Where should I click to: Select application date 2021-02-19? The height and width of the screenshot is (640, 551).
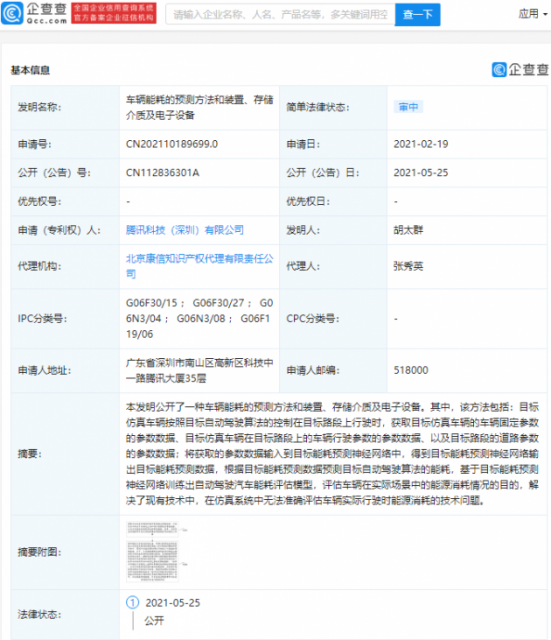point(421,144)
